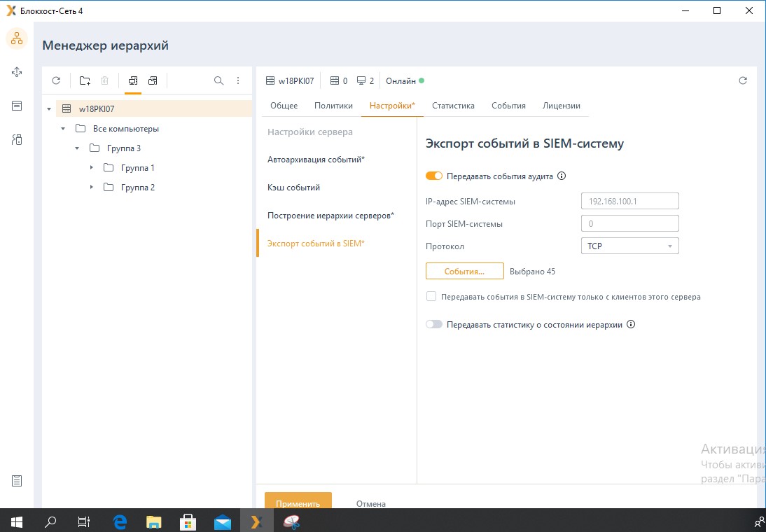
Task: Switch to the 'Статистика' tab
Action: pyautogui.click(x=453, y=106)
